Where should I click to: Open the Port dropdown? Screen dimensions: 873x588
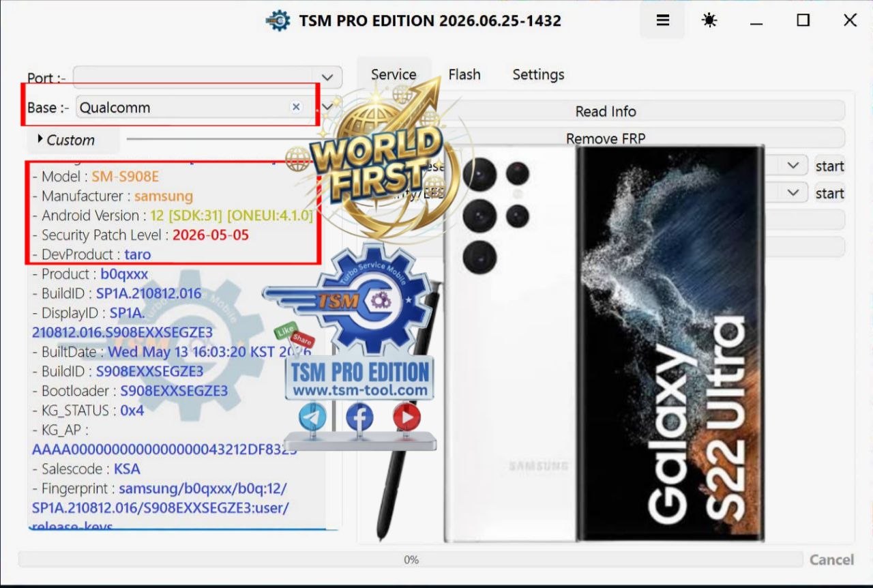pos(327,78)
